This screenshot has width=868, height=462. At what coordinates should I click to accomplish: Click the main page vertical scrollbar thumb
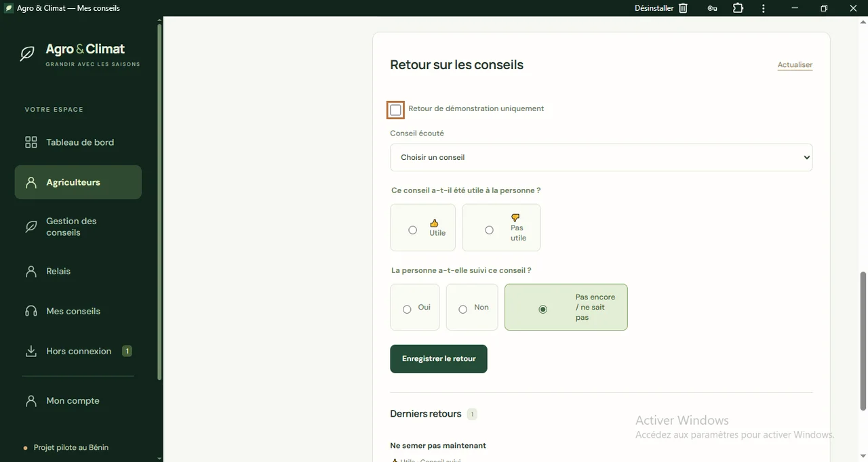pos(863,341)
